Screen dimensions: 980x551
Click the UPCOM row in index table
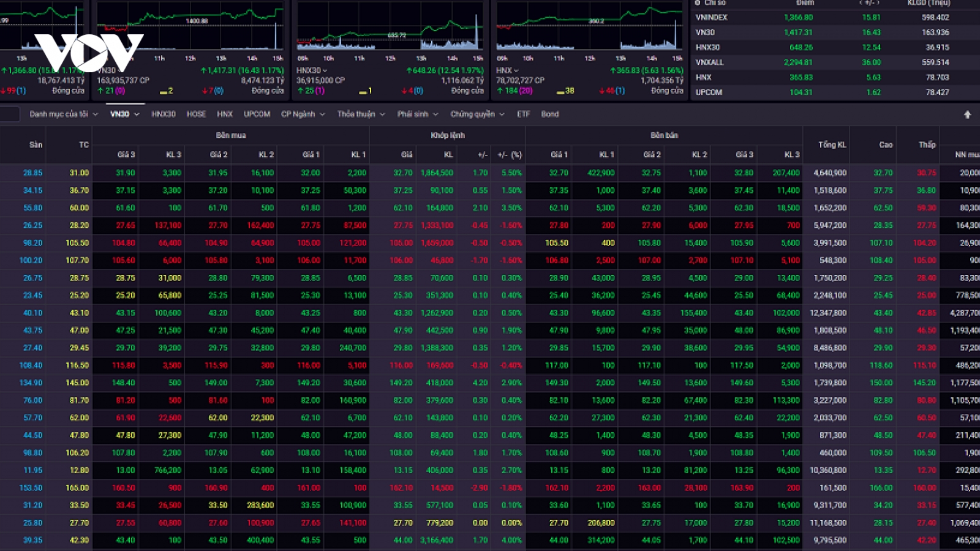coord(835,92)
